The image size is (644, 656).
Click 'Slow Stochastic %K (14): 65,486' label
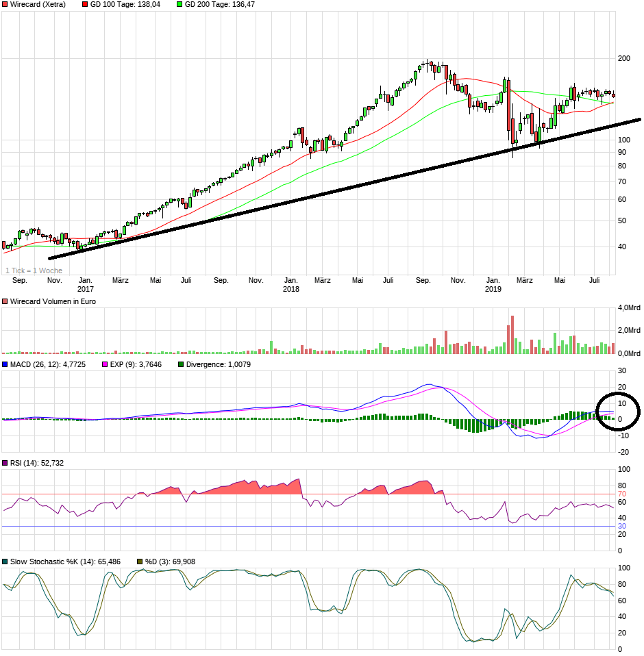point(65,562)
